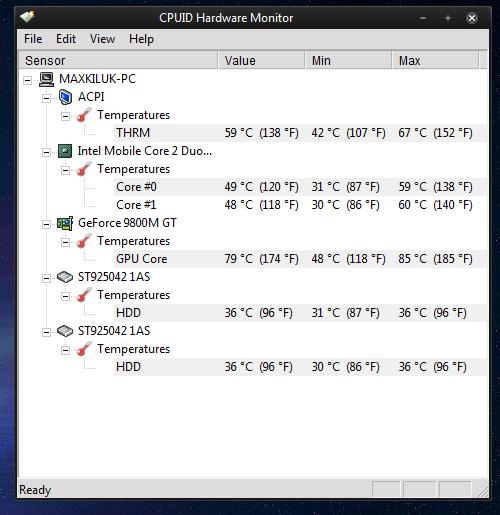Collapse Temperatures under Intel Mobile Core 2 Duo
500x515 pixels.
coord(65,170)
